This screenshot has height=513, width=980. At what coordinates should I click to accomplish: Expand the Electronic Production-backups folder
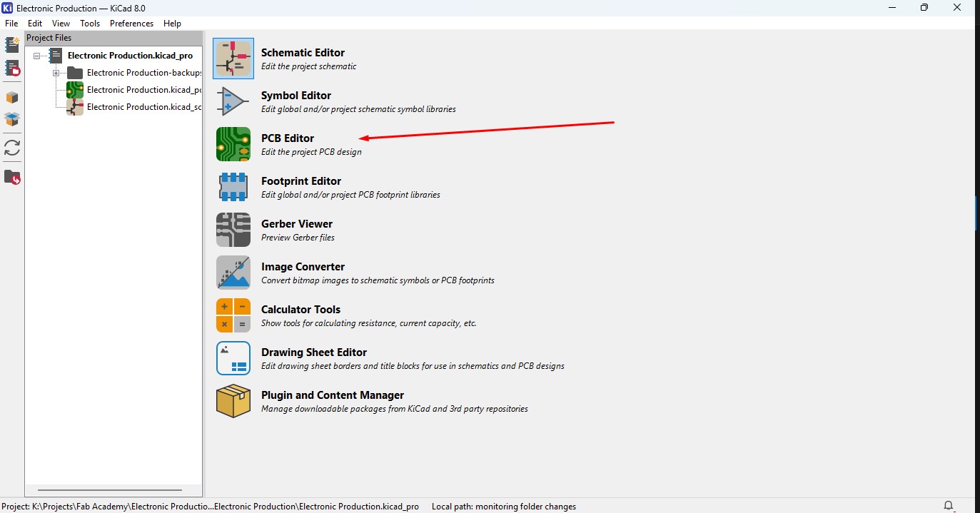coord(56,73)
